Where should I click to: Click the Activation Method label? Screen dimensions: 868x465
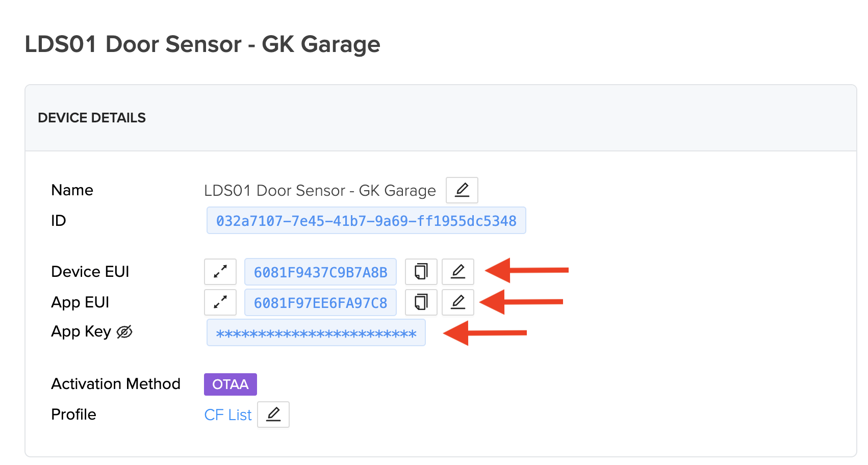pos(116,384)
